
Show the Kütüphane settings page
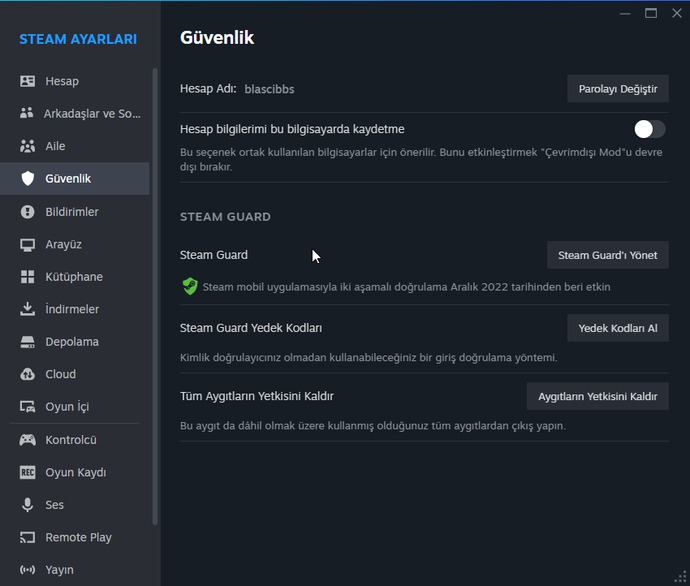[x=75, y=277]
